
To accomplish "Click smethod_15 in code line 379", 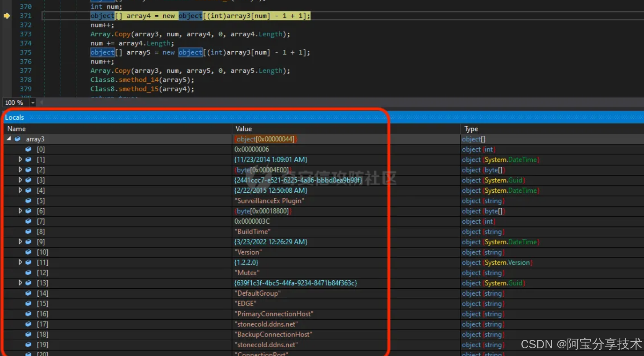I will click(138, 89).
